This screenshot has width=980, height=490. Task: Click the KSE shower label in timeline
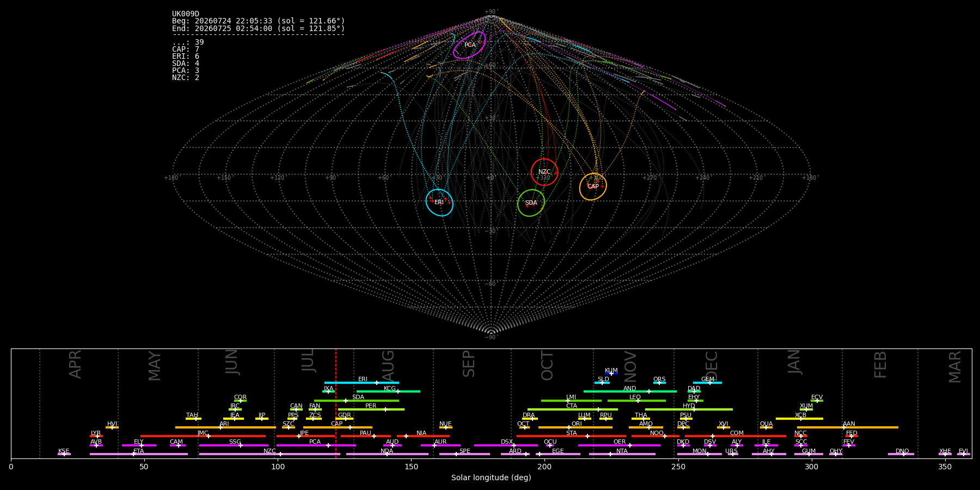coord(64,451)
